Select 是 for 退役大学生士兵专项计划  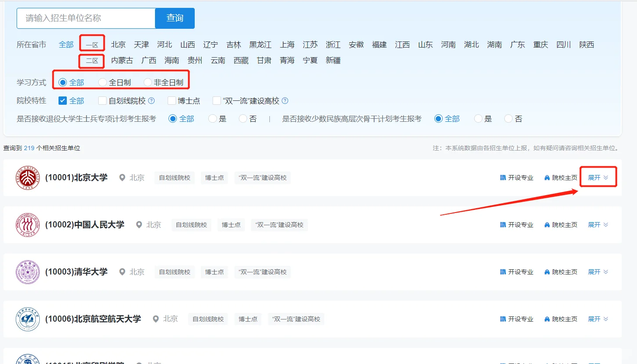point(212,118)
